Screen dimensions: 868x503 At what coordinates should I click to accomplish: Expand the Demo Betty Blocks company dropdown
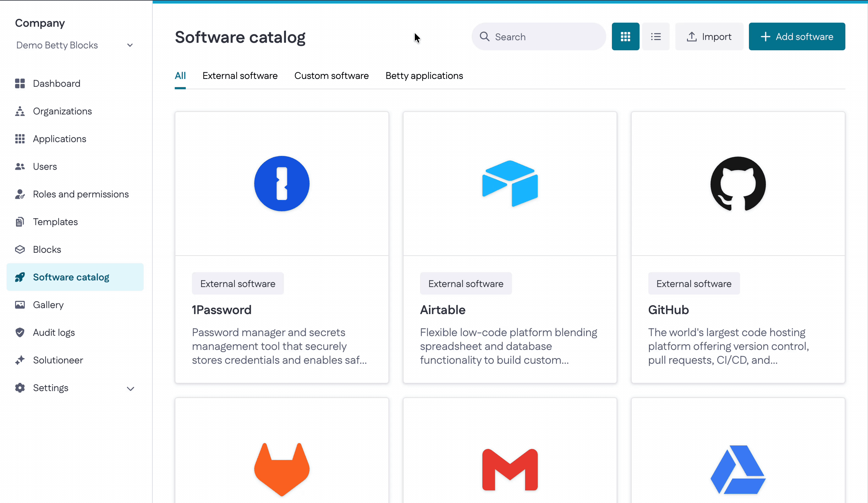pos(74,45)
